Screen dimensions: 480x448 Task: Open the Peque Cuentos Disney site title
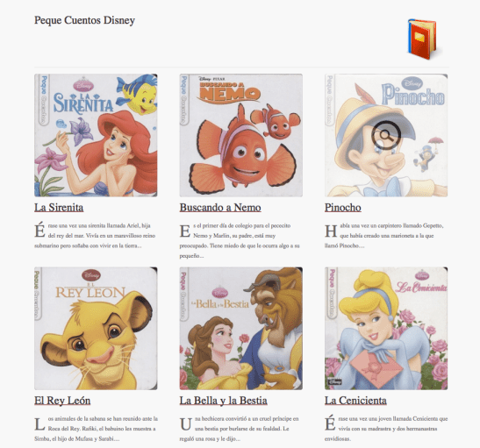click(x=84, y=20)
